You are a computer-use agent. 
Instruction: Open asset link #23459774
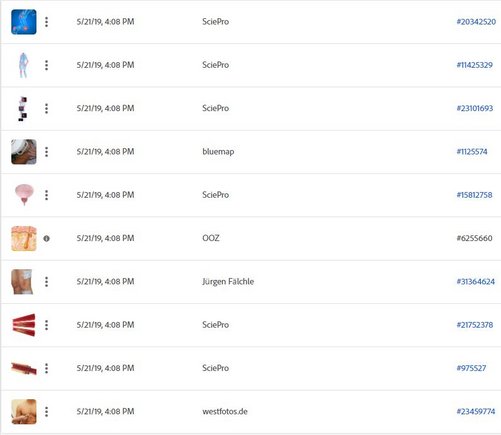[x=476, y=412]
